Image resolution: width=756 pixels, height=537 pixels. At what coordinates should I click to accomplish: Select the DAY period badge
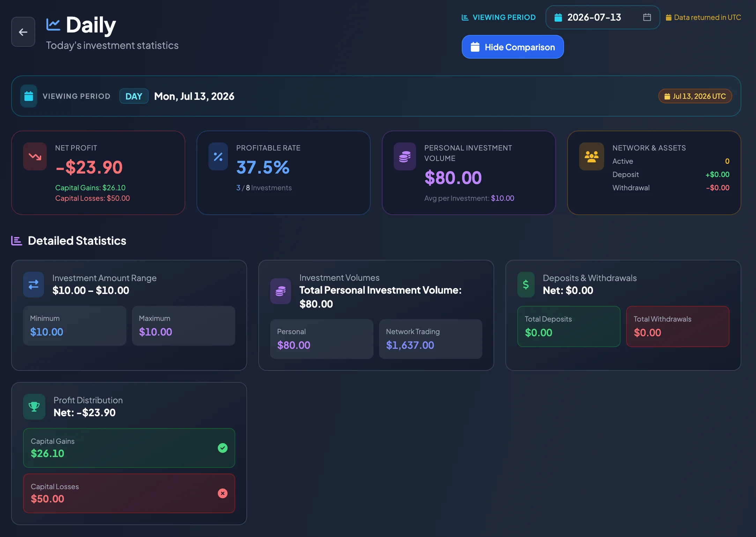[134, 96]
